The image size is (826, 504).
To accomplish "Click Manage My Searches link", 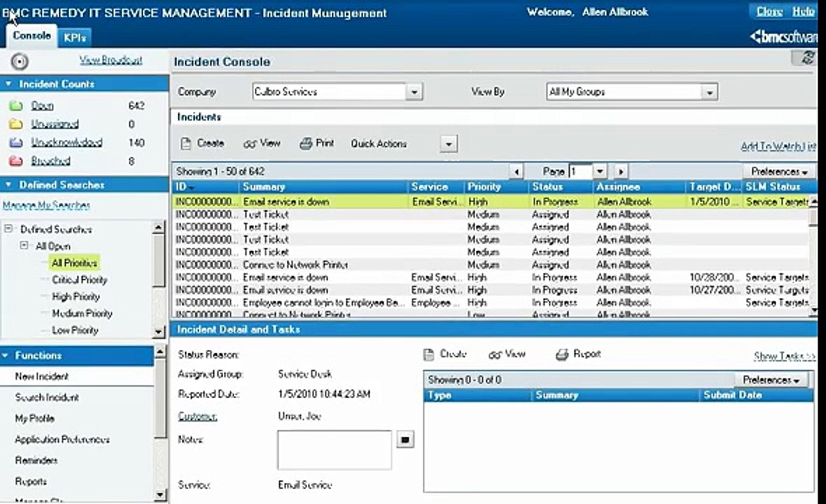I will [x=46, y=205].
